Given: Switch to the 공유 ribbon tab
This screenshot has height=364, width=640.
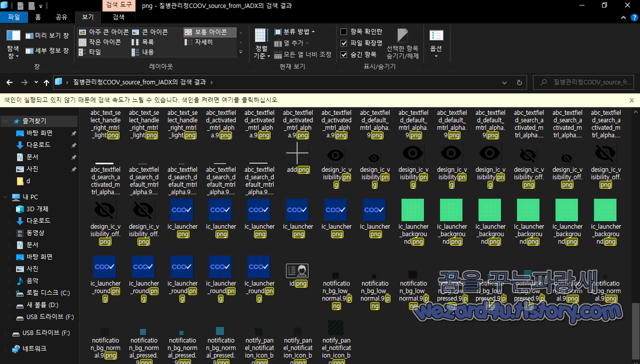Looking at the screenshot, I should [x=61, y=17].
